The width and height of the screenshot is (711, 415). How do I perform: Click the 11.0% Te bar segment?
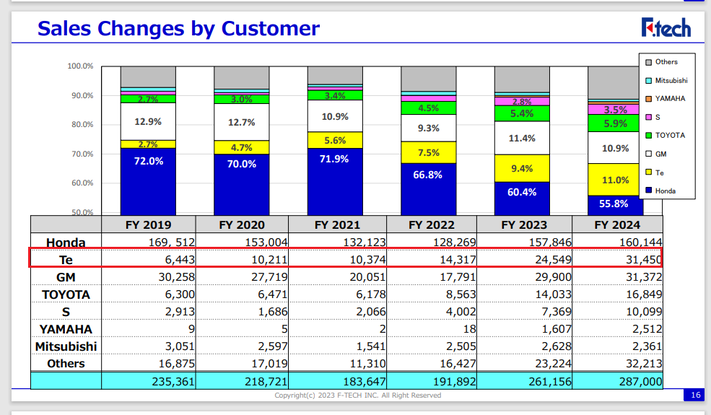coord(615,180)
